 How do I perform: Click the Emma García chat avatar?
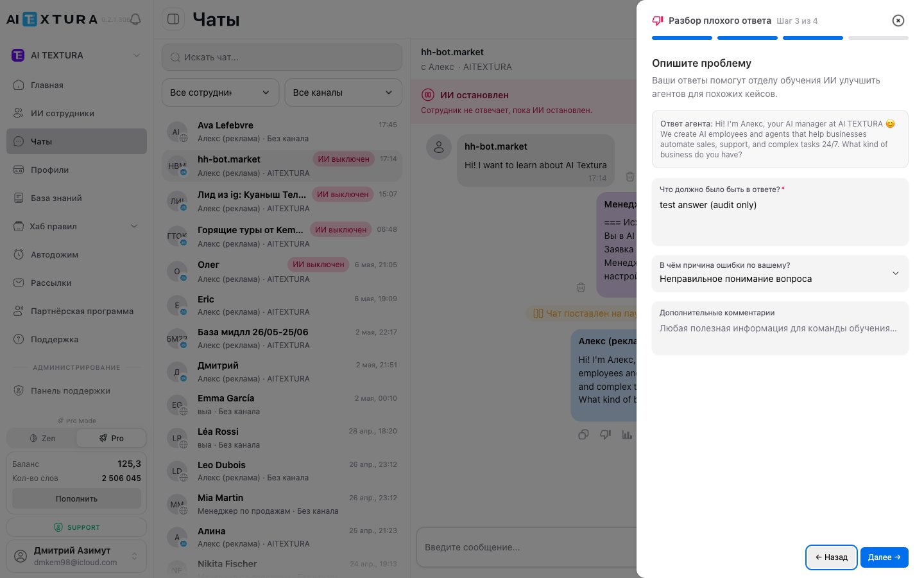pos(176,405)
